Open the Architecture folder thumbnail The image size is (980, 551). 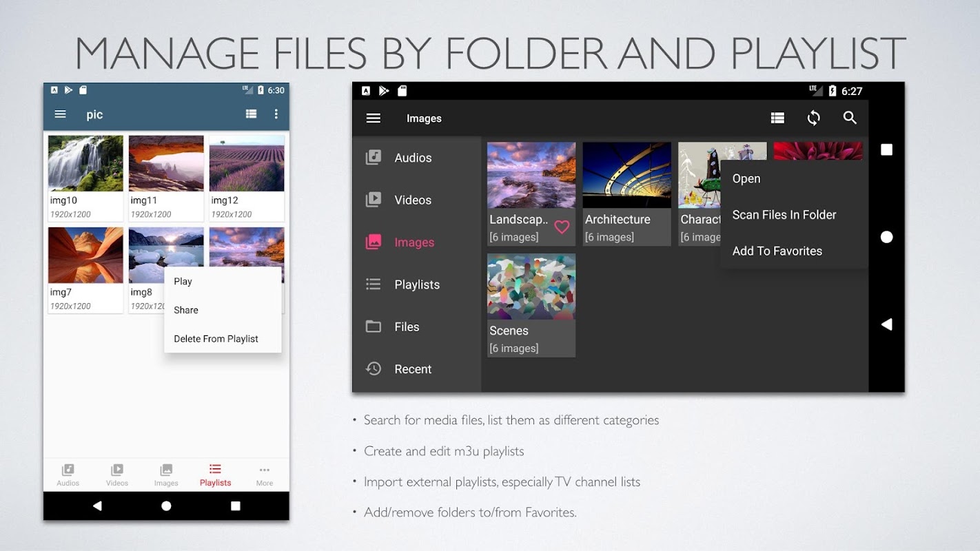[x=626, y=194]
